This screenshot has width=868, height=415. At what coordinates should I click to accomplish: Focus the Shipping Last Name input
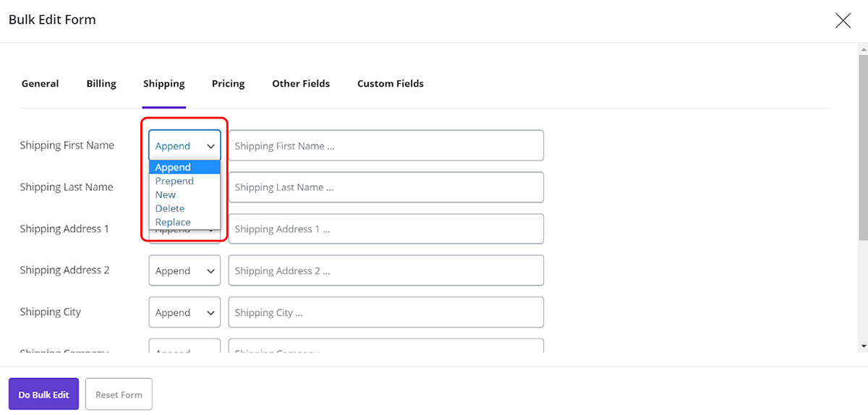(386, 187)
